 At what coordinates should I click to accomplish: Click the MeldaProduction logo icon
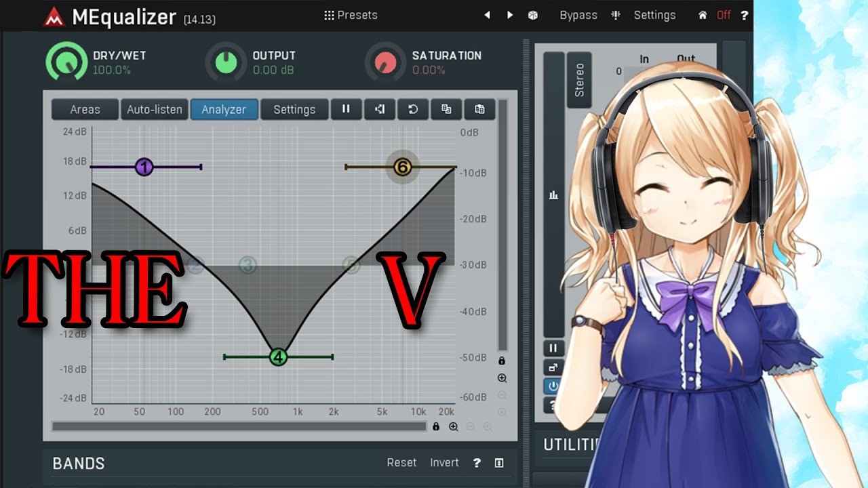tap(53, 16)
